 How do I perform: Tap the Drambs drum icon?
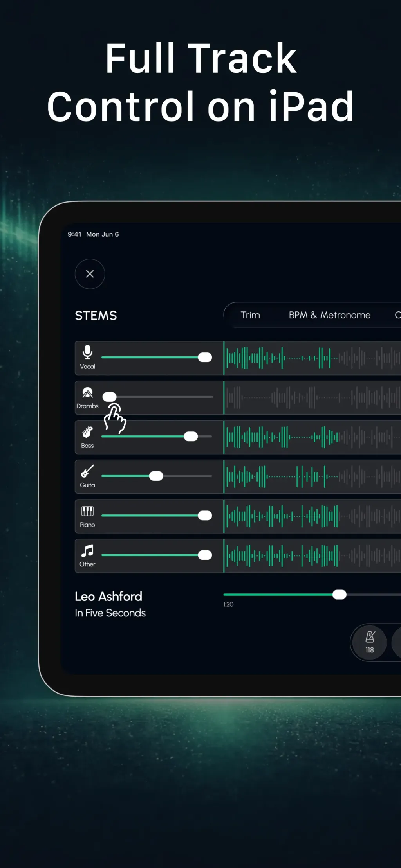point(87,392)
